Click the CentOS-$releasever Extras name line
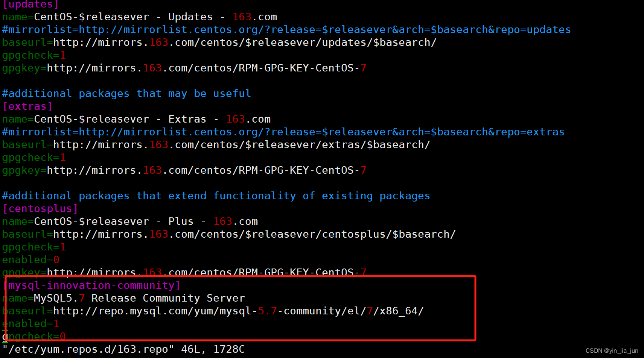This screenshot has width=644, height=358. [135, 119]
